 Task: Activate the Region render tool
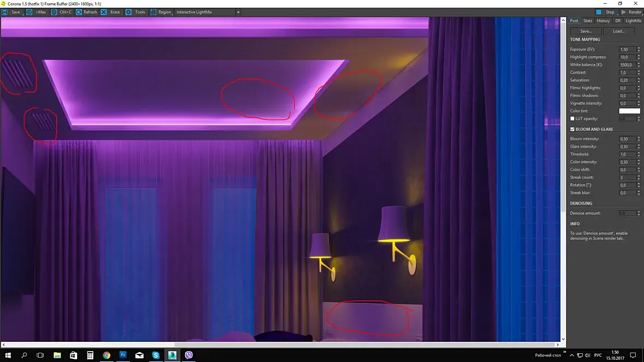(x=160, y=12)
